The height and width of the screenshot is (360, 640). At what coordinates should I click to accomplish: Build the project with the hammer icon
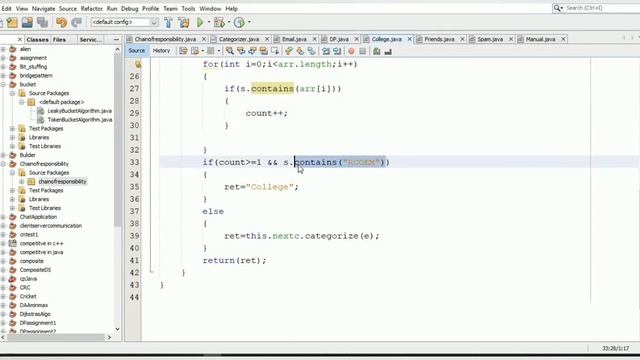point(168,22)
